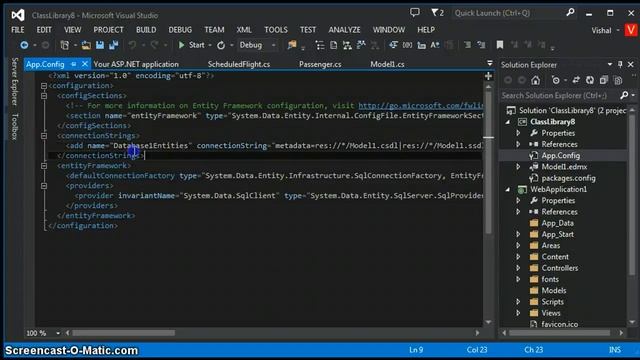Collapse the WebApplication1 project node
This screenshot has height=360, width=640.
(x=508, y=189)
